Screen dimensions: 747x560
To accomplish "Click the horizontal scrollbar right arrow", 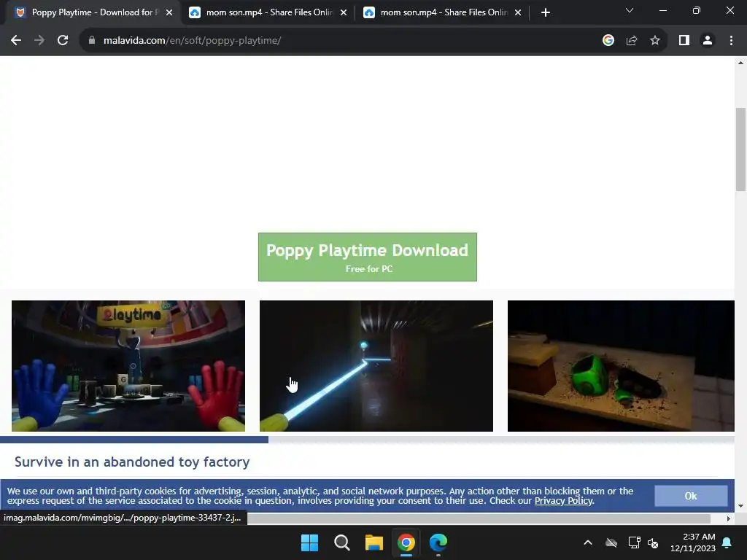I will click(x=729, y=518).
